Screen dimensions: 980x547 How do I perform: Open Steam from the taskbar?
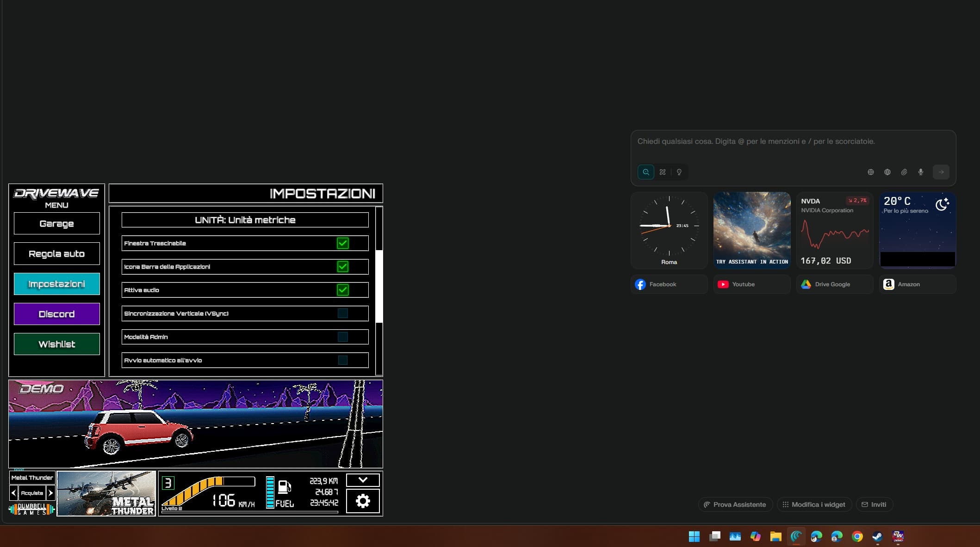(x=878, y=536)
